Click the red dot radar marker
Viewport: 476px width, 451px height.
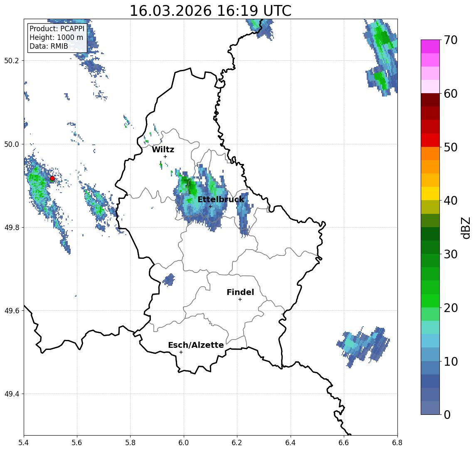click(x=52, y=178)
